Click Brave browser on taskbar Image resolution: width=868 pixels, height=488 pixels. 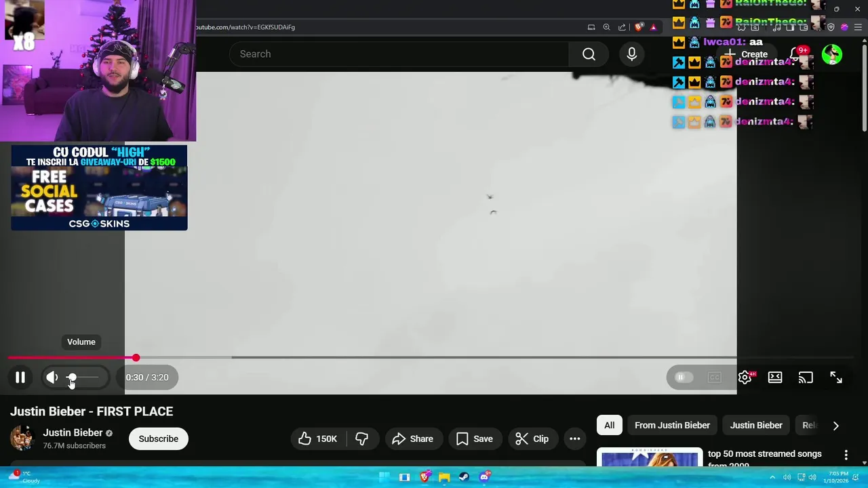[x=425, y=477]
